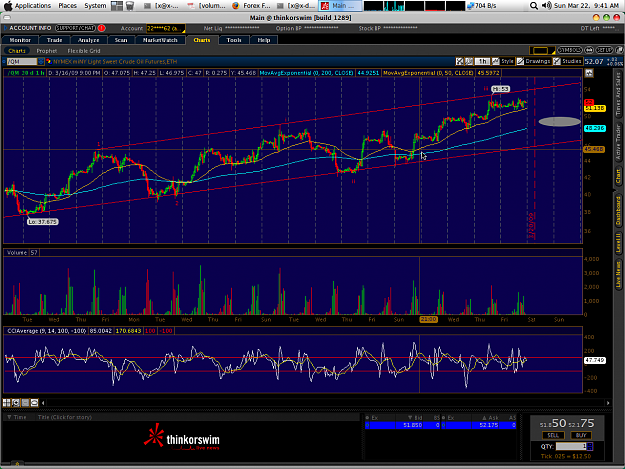Switch to the Trade tab
The height and width of the screenshot is (469, 625).
[x=54, y=40]
